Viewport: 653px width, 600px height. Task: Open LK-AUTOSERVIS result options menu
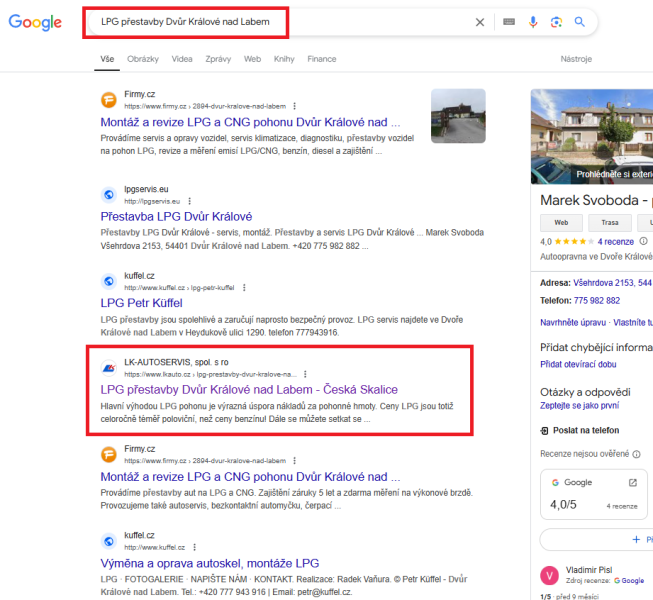(x=305, y=374)
